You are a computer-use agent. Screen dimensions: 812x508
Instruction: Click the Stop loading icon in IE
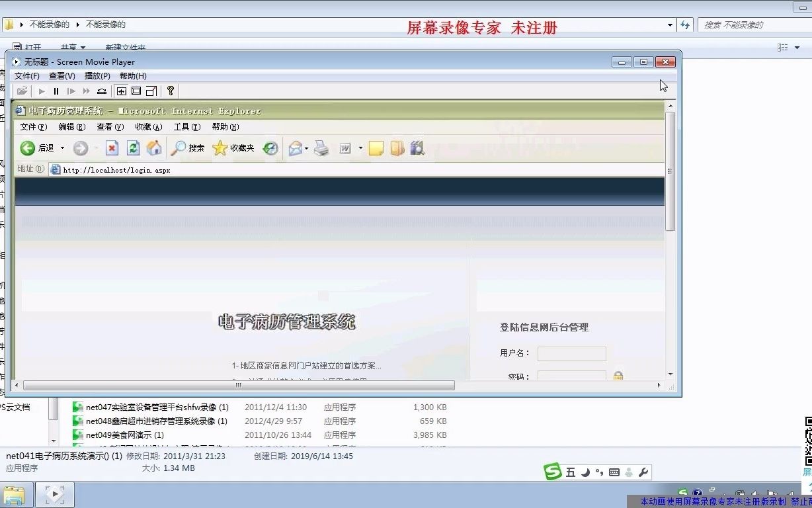[x=111, y=148]
